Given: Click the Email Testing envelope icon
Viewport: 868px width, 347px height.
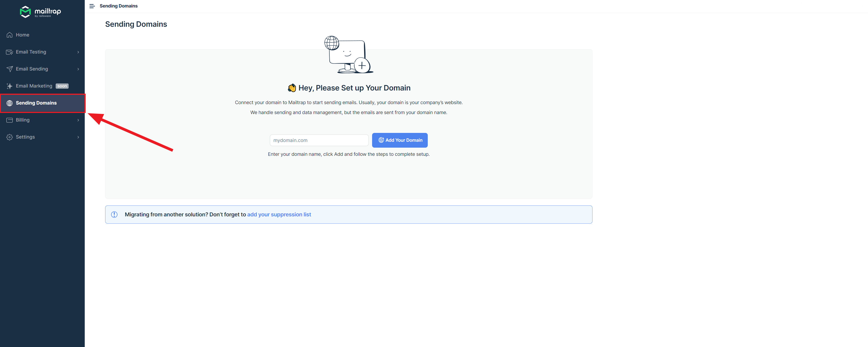Looking at the screenshot, I should [x=10, y=52].
